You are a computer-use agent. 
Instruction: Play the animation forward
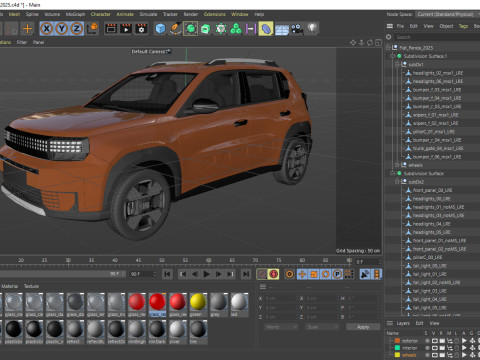207,274
